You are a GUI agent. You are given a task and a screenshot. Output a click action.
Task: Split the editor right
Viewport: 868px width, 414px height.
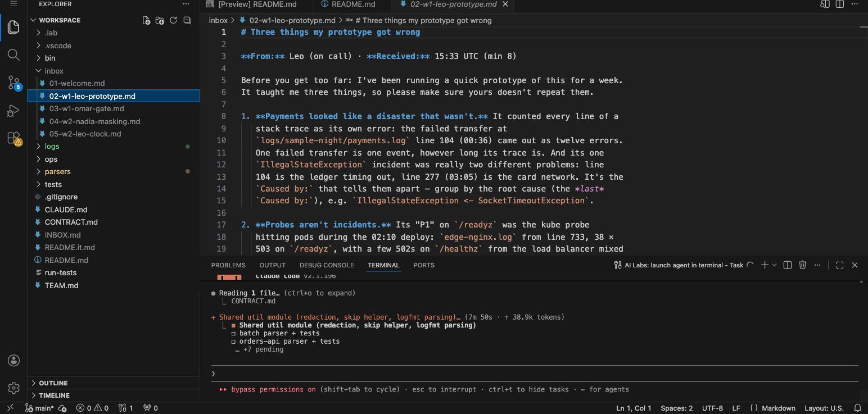(840, 4)
